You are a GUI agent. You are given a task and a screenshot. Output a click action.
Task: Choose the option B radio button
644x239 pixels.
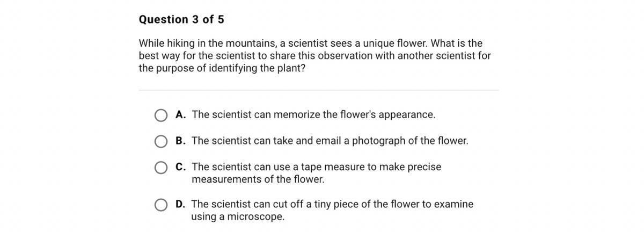160,141
